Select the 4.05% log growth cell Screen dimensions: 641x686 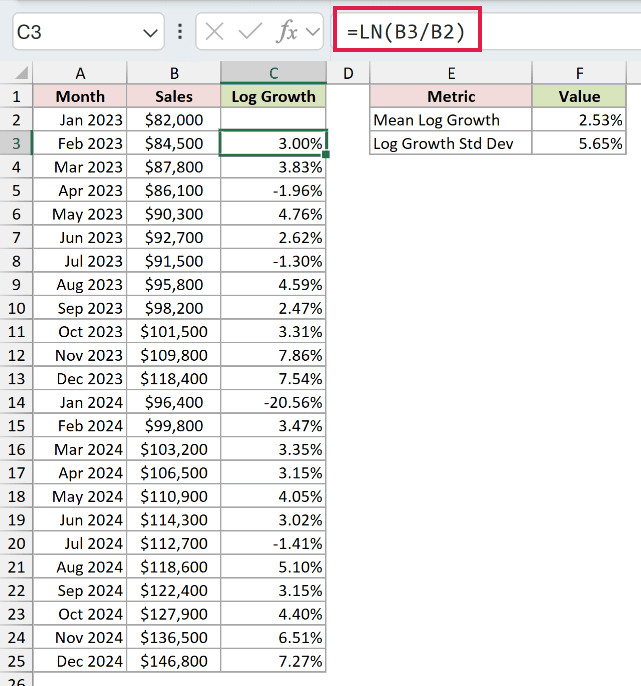tap(273, 496)
